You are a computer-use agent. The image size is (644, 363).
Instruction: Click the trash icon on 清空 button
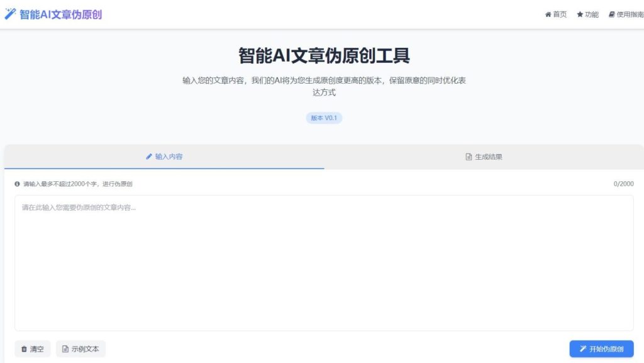click(x=24, y=349)
